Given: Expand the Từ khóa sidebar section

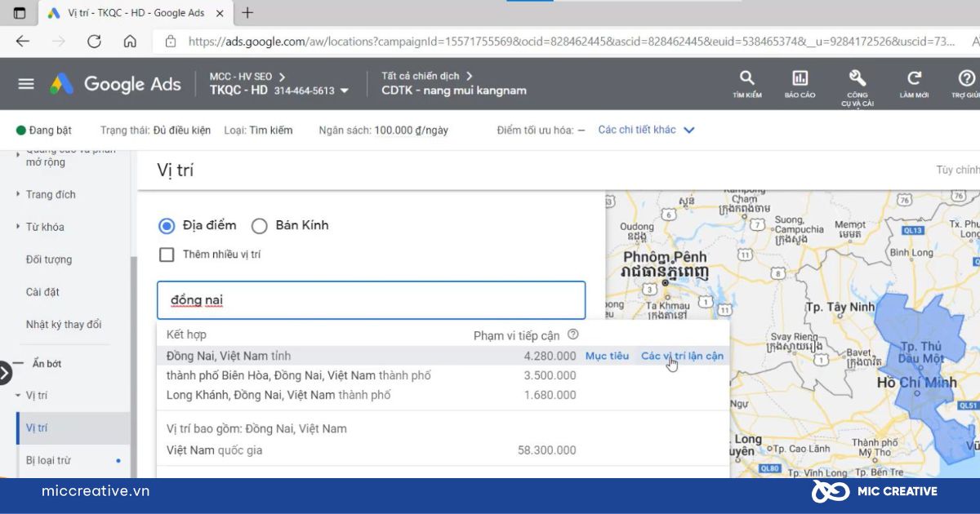Looking at the screenshot, I should click(x=45, y=227).
